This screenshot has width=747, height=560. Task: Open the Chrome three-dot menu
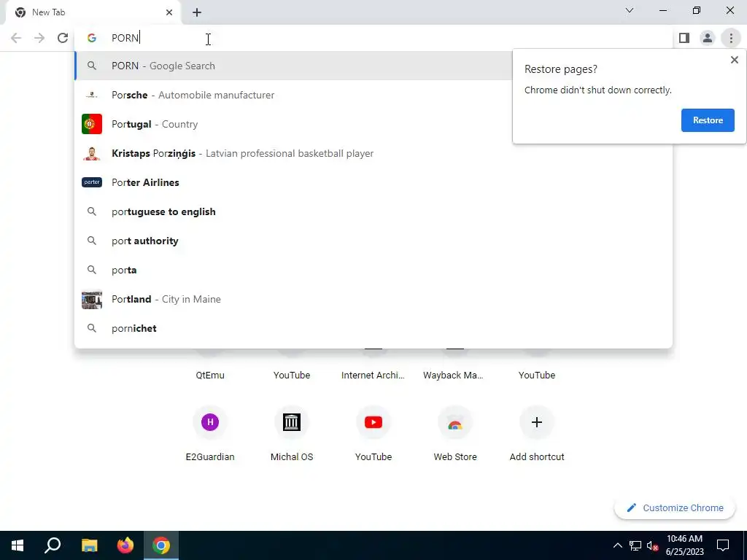(x=731, y=38)
